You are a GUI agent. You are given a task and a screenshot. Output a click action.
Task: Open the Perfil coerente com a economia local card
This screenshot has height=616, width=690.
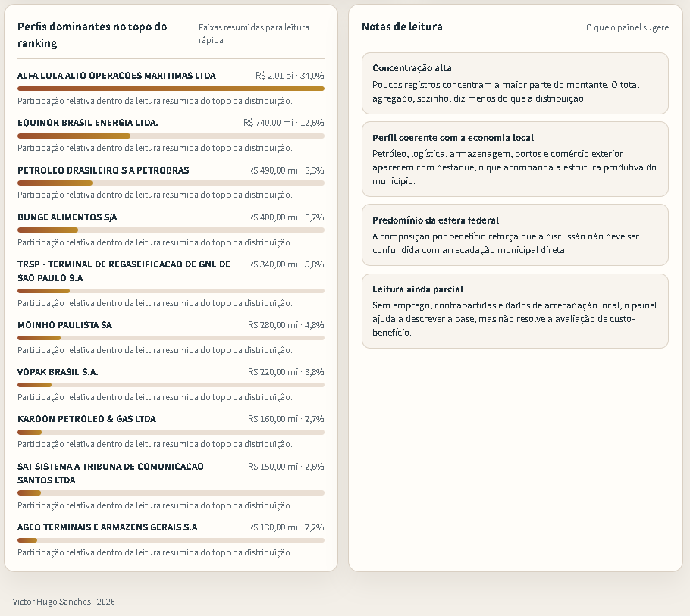[515, 159]
